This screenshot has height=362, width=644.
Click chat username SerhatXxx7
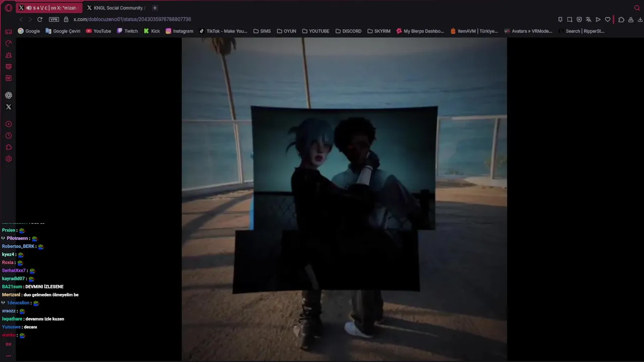tap(14, 270)
